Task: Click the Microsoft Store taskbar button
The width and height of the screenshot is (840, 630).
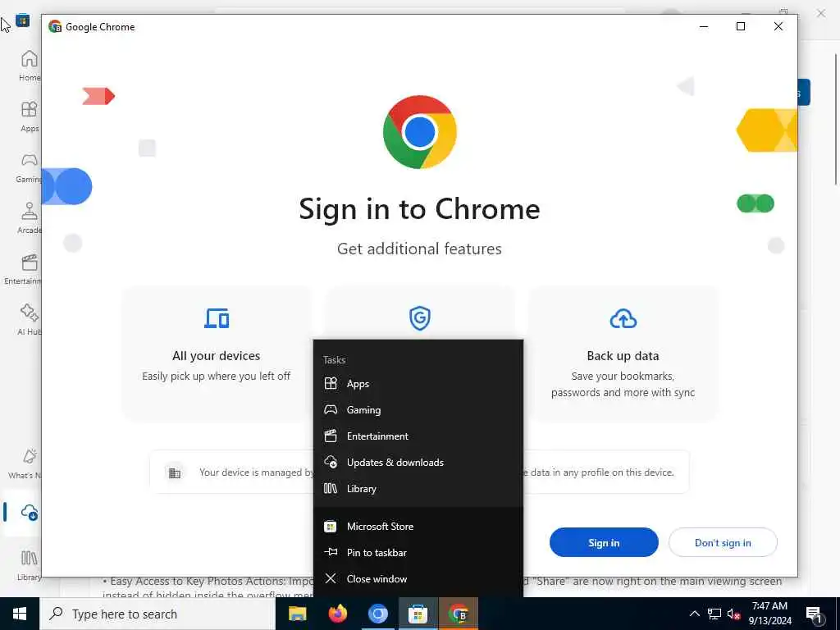Action: tap(418, 614)
